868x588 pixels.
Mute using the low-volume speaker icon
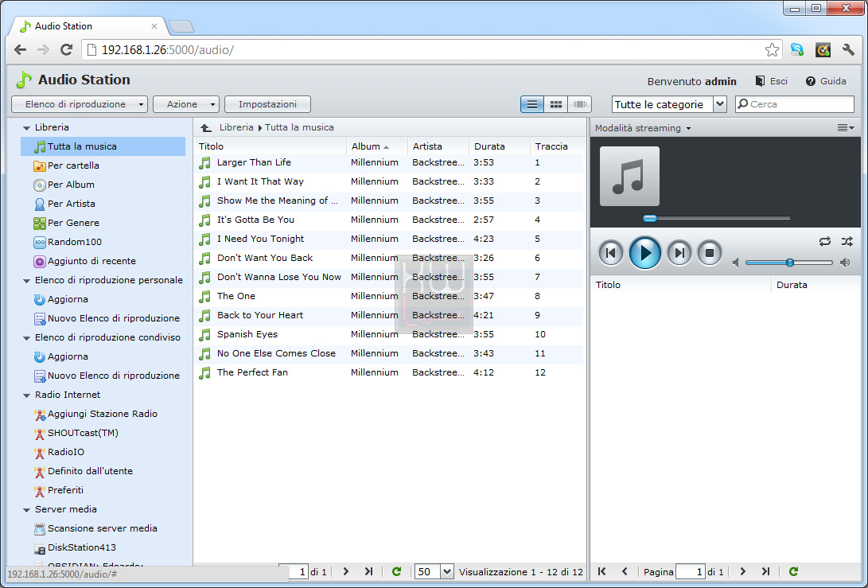coord(736,263)
